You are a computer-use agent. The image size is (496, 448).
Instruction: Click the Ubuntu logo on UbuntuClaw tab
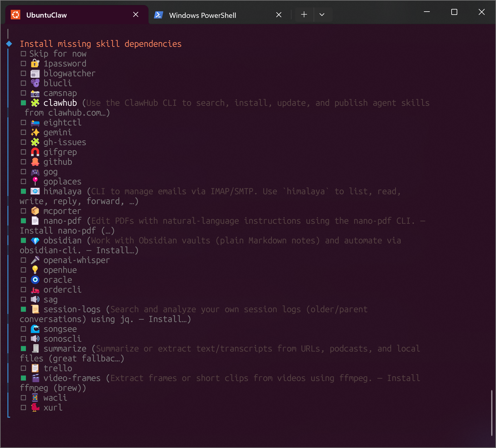[15, 15]
